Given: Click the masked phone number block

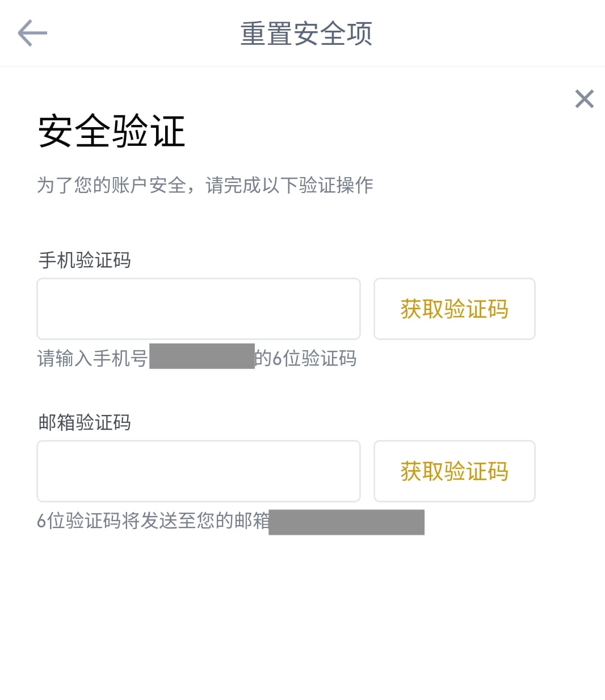Looking at the screenshot, I should click(x=202, y=356).
